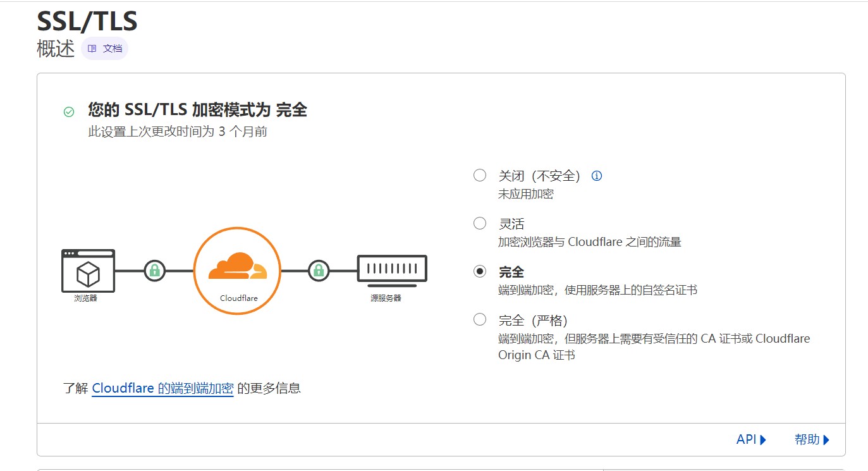Select the 关闭（不安全）encryption mode
Image resolution: width=868 pixels, height=471 pixels.
coord(479,175)
